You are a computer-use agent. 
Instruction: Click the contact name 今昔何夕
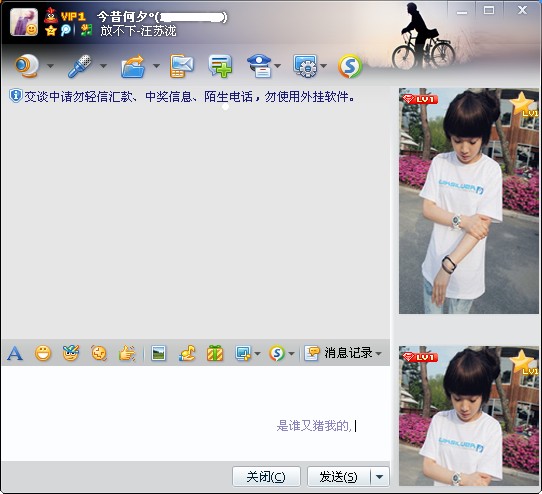click(x=125, y=16)
